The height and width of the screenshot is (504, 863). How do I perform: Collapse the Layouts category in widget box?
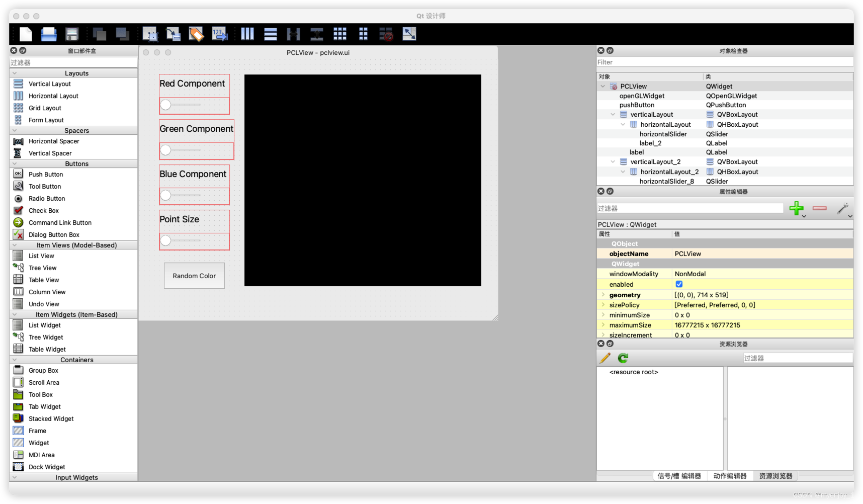click(15, 73)
